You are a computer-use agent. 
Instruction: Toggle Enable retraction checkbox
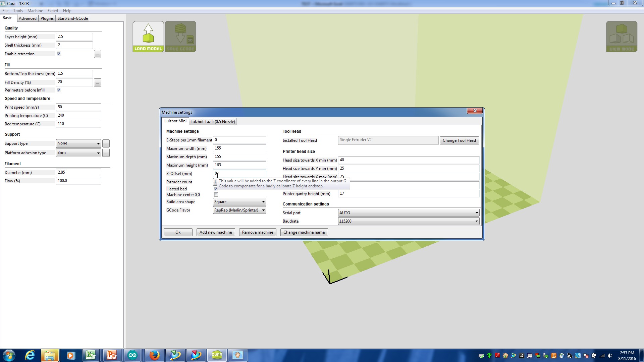59,54
